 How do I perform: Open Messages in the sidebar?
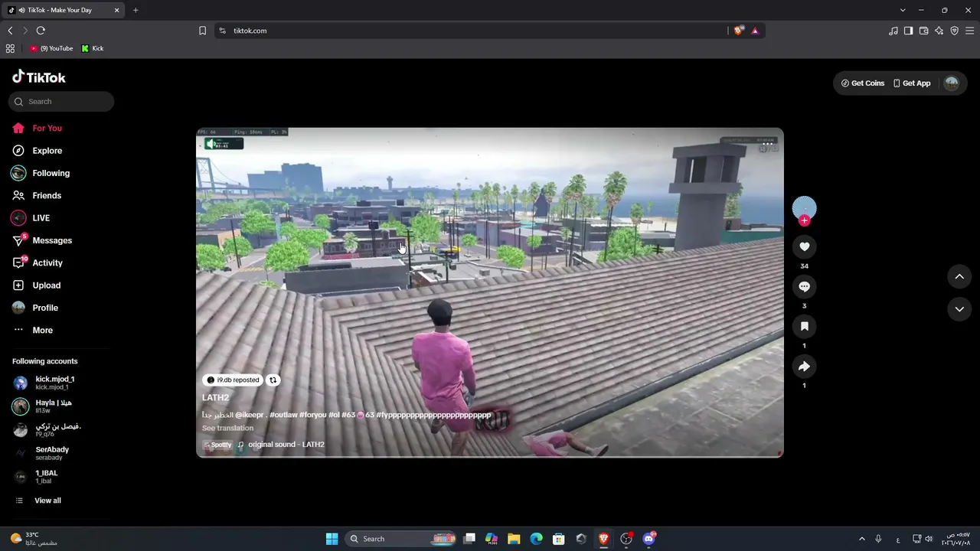click(x=42, y=240)
